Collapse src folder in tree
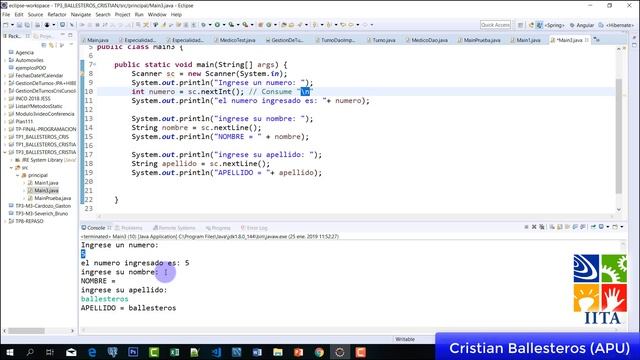The width and height of the screenshot is (640, 360). (x=11, y=168)
